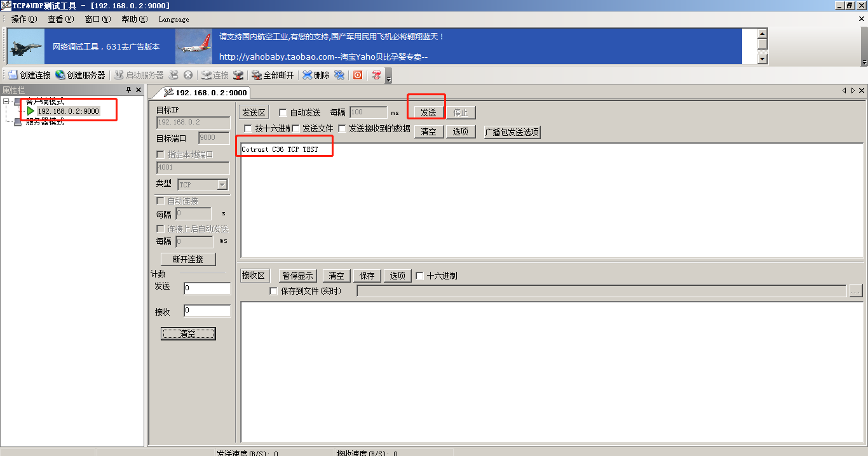
Task: Click 选项 in the send area
Action: pos(461,131)
